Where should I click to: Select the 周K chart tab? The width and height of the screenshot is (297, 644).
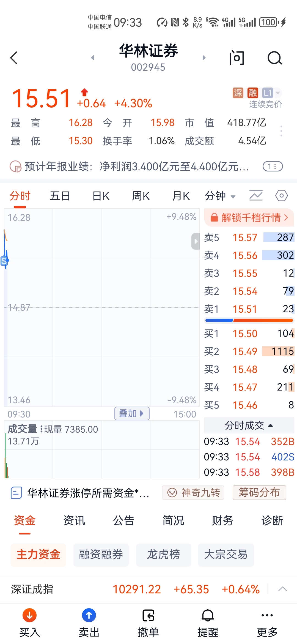coord(141,196)
